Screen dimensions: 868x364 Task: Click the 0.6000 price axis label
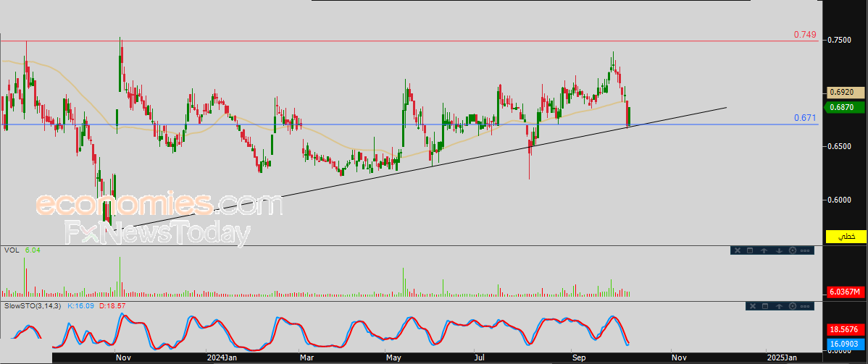[840, 200]
